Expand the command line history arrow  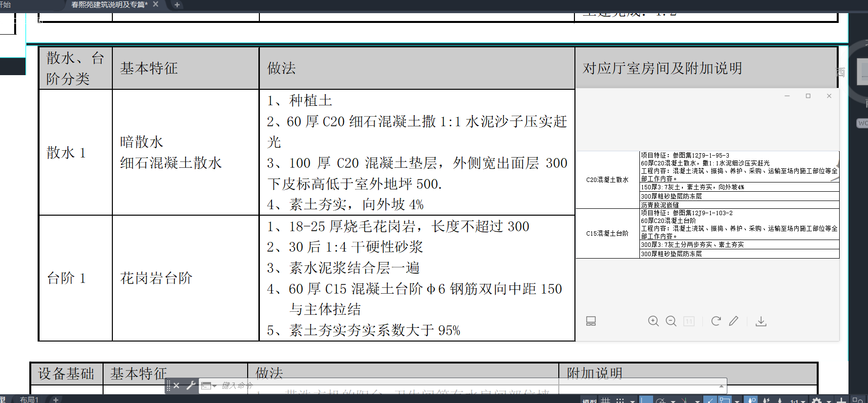click(721, 385)
